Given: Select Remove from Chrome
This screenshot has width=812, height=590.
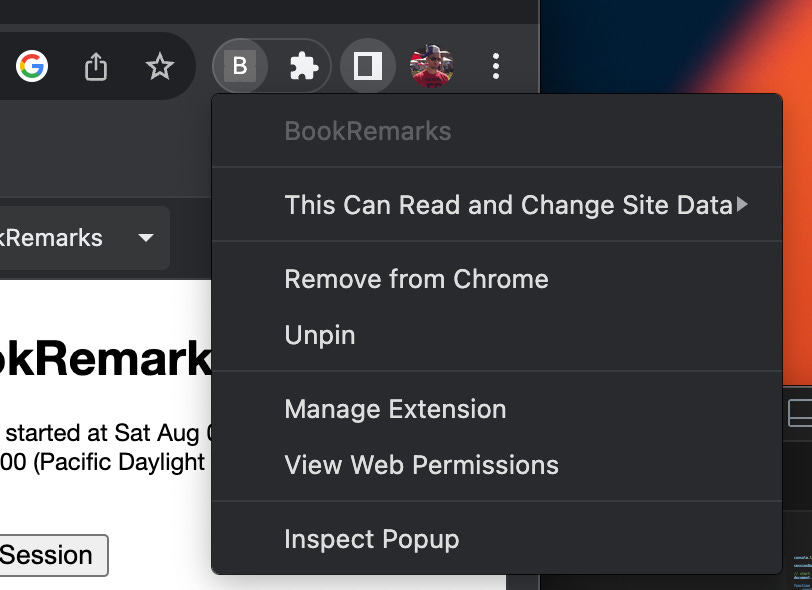Looking at the screenshot, I should [x=497, y=279].
